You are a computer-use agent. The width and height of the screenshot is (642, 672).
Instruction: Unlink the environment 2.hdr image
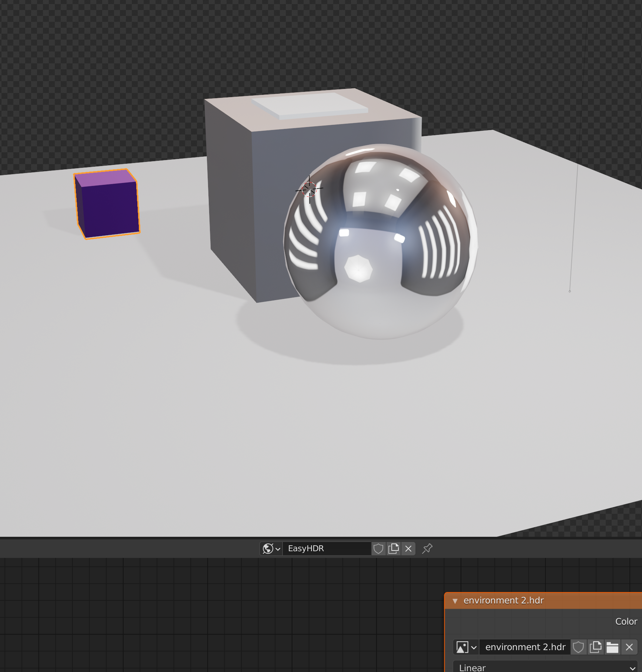(629, 647)
